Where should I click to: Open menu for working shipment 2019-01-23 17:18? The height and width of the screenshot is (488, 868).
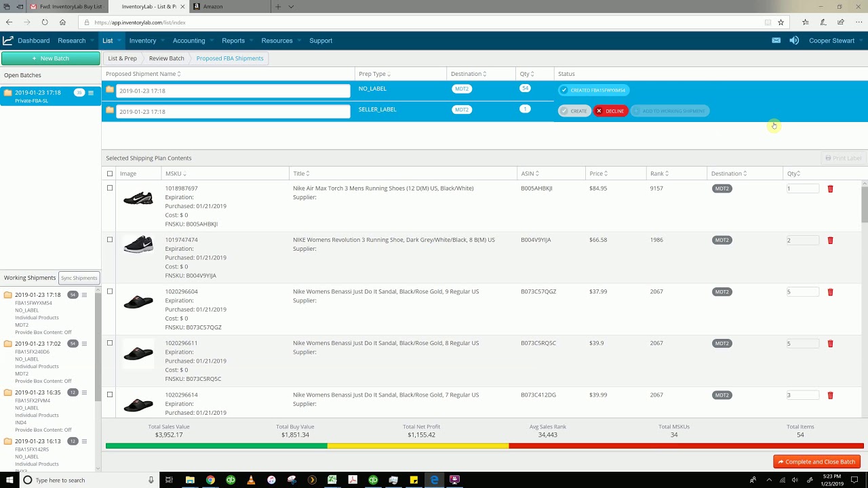[x=84, y=295]
